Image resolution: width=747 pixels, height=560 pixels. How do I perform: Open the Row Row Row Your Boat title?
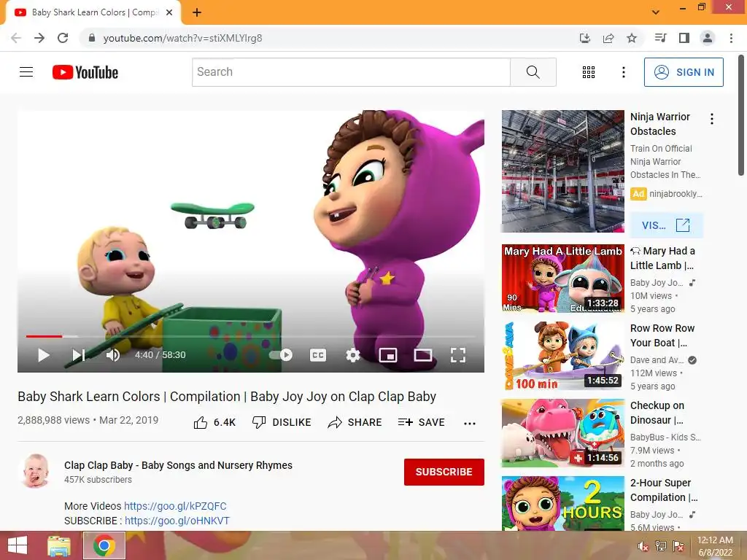[x=662, y=335]
